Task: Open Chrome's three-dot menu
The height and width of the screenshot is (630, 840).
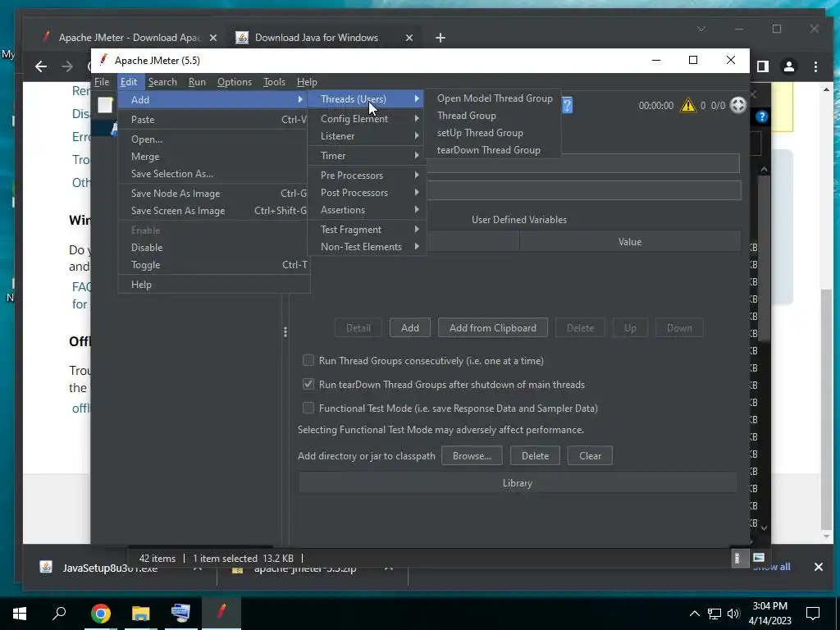Action: pos(815,66)
